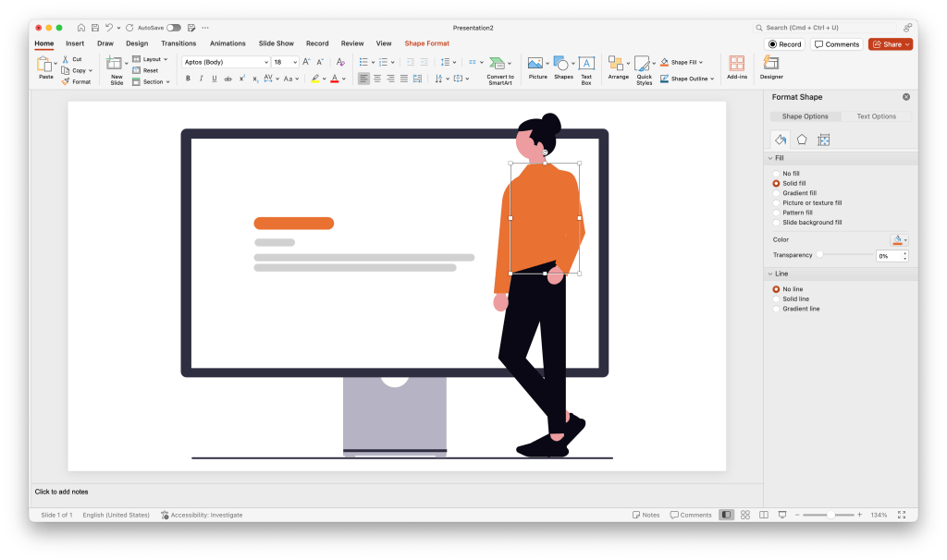Click the Convert to SmartArt icon
The height and width of the screenshot is (560, 947).
click(500, 68)
